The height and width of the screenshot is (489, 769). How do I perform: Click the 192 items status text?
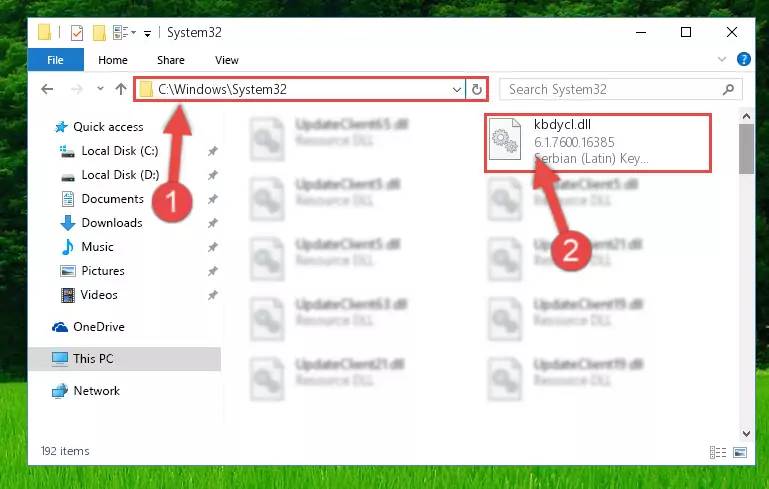(65, 451)
